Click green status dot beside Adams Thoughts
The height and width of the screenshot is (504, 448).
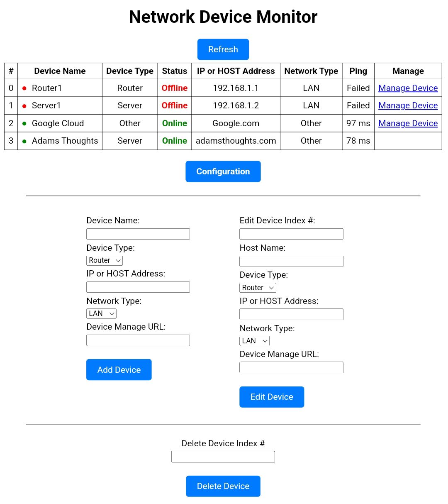tap(24, 141)
